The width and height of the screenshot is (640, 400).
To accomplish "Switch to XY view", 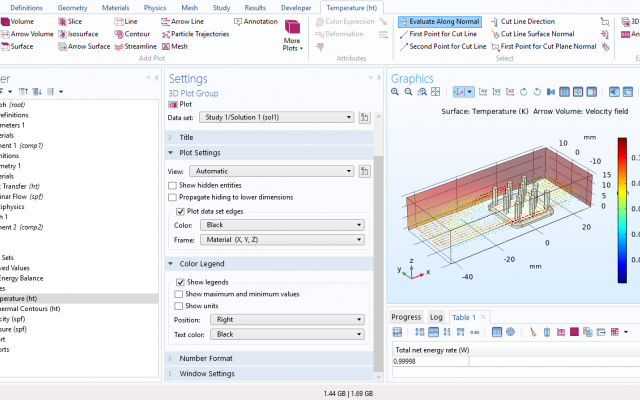I will [483, 92].
